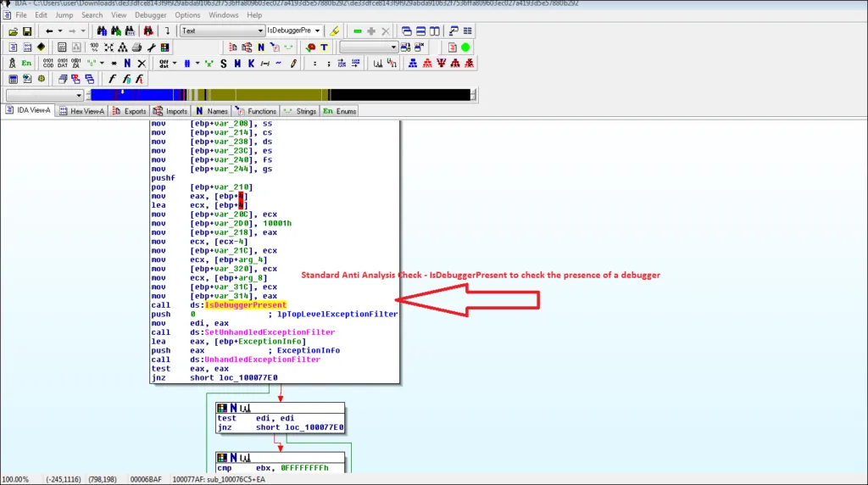The height and width of the screenshot is (485, 868).
Task: Open the Debugger menu
Action: click(x=151, y=15)
